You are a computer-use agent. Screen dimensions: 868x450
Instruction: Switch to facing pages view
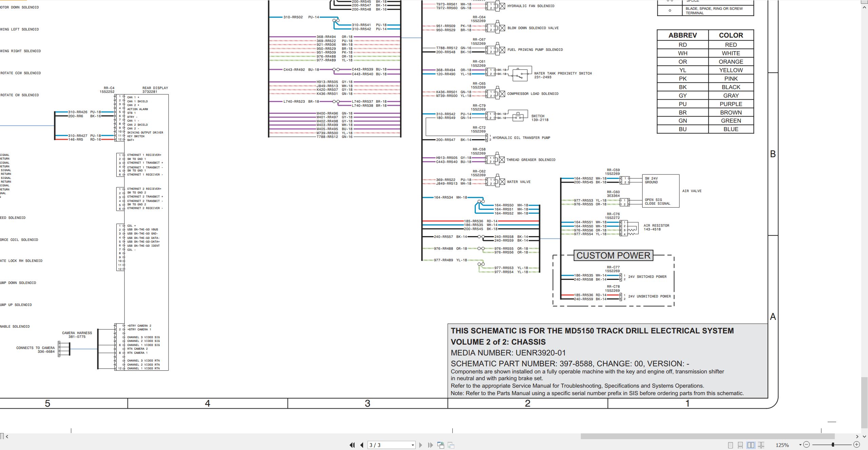[751, 445]
